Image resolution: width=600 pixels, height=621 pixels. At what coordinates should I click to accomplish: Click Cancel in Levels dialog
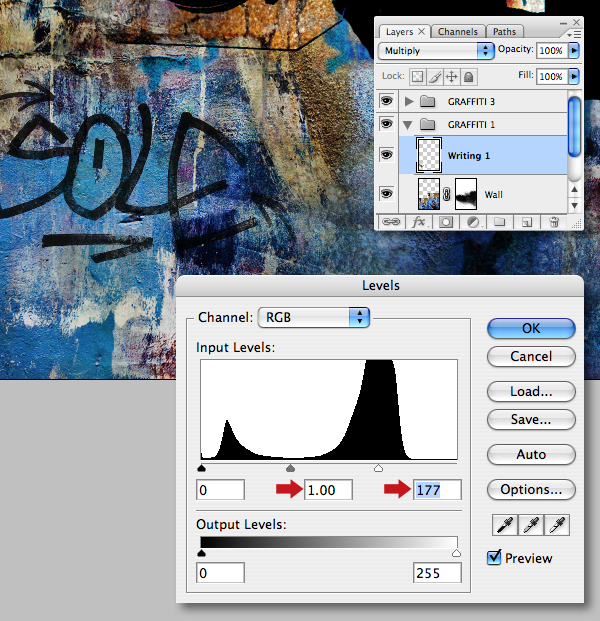[531, 356]
